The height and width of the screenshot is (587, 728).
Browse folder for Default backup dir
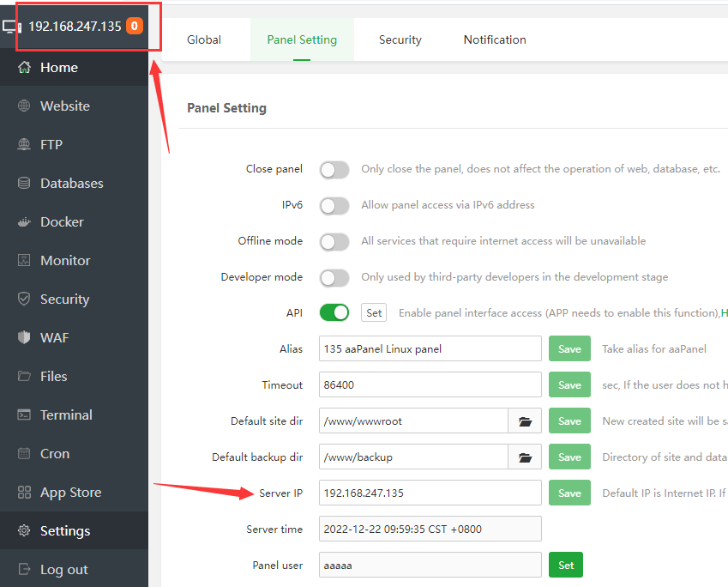coord(526,457)
